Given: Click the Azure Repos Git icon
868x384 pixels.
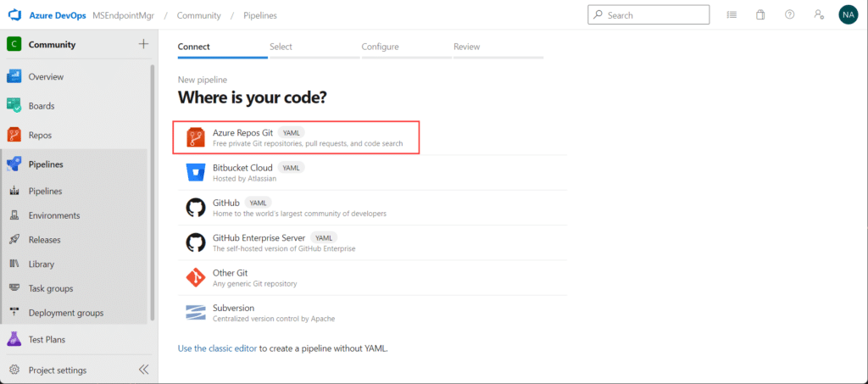Looking at the screenshot, I should (196, 137).
